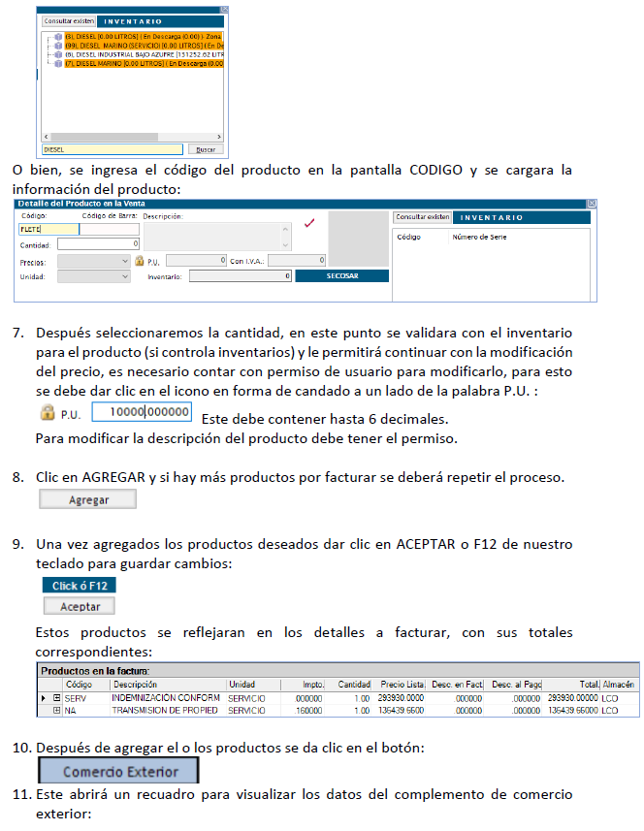Click the P.U. field showing 10000.000000
This screenshot has width=644, height=831.
coord(142,412)
